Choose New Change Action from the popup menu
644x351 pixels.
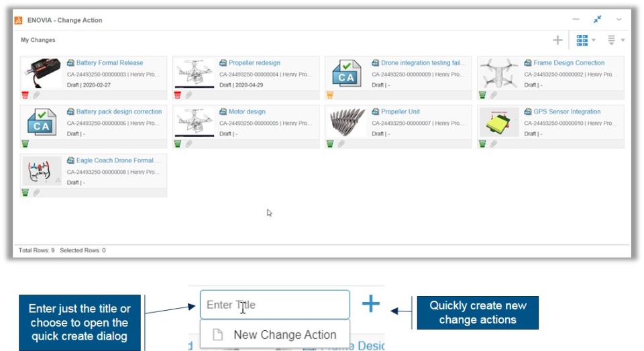click(284, 335)
